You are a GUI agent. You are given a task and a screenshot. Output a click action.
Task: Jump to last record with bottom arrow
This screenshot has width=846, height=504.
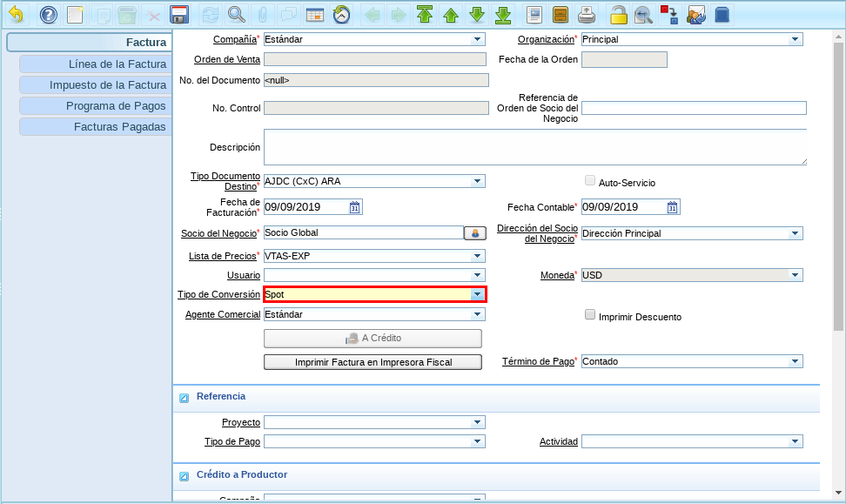coord(502,15)
